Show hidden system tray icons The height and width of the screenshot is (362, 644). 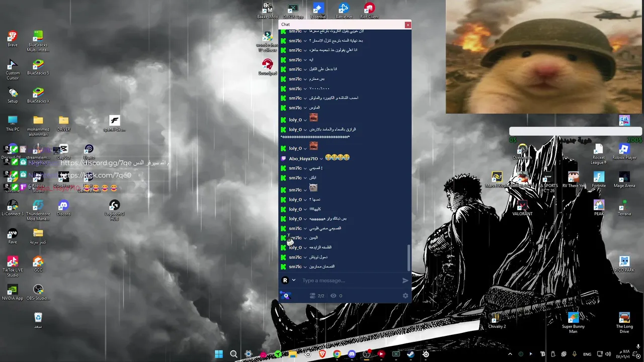(x=510, y=354)
